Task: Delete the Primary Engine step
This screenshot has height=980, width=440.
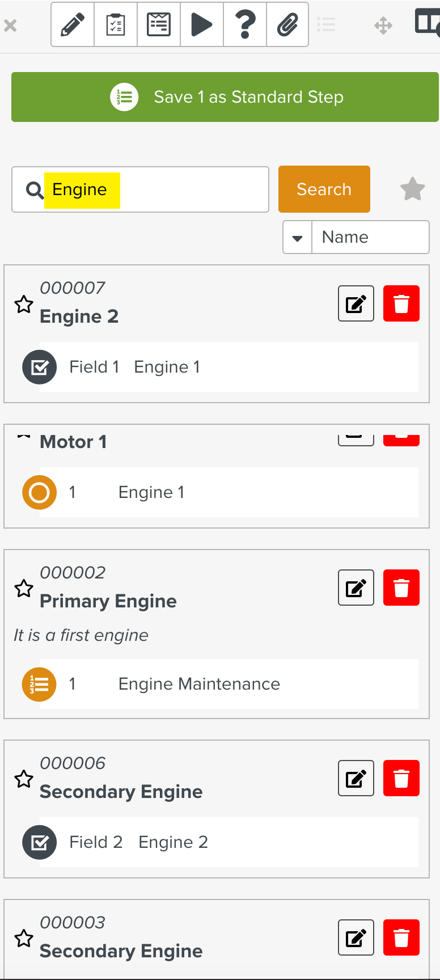Action: (x=401, y=588)
